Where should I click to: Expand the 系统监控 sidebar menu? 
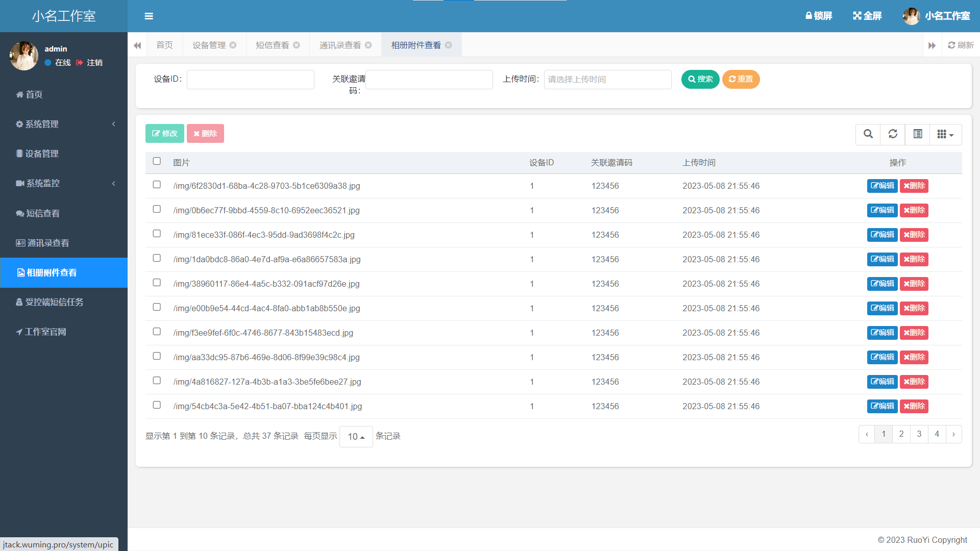click(64, 183)
